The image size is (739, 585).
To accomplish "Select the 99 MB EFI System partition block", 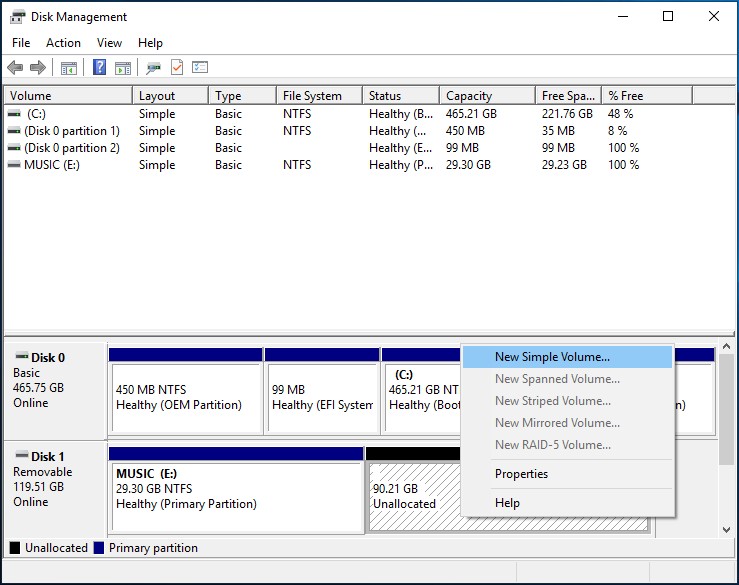I will coord(322,391).
